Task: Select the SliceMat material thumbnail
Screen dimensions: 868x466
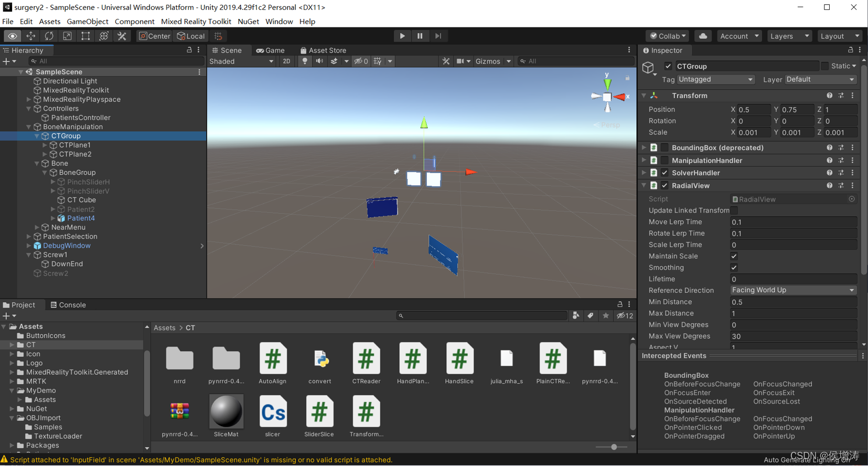Action: (x=226, y=412)
